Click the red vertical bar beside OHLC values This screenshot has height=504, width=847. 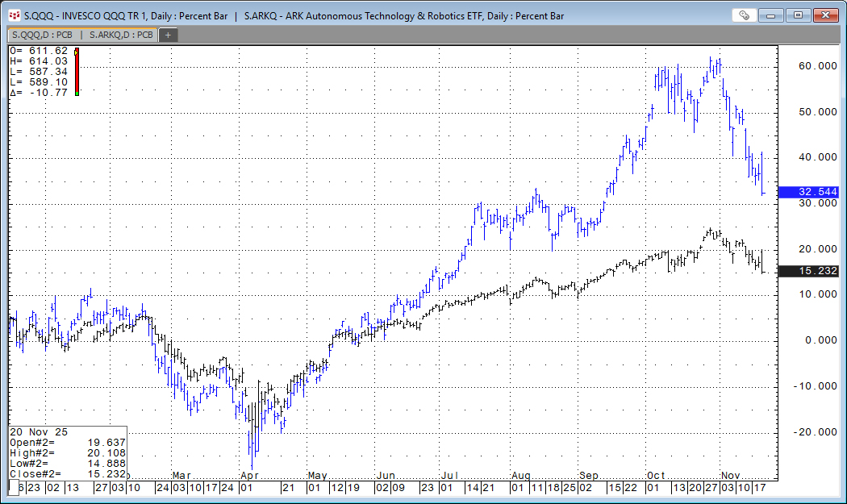pos(77,73)
